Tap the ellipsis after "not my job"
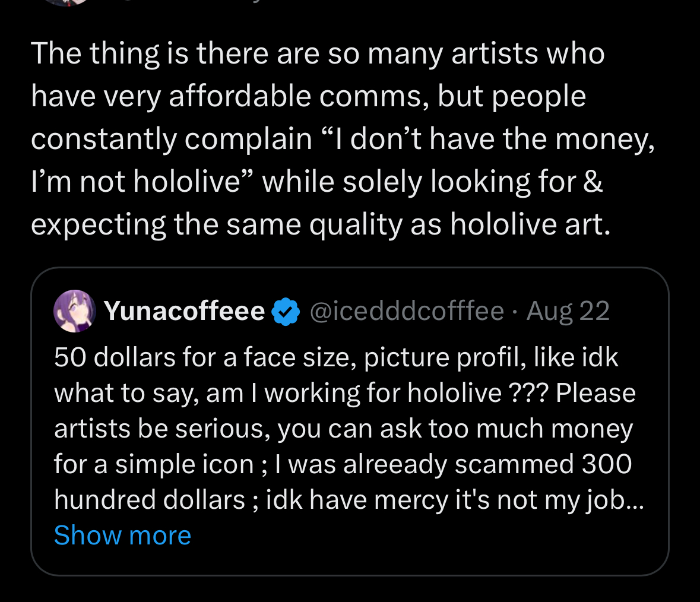 (635, 500)
